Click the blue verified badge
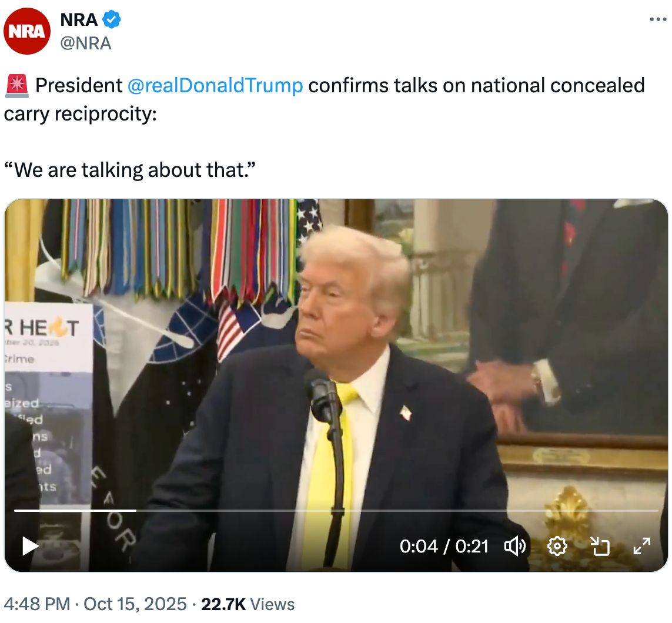 click(x=112, y=20)
